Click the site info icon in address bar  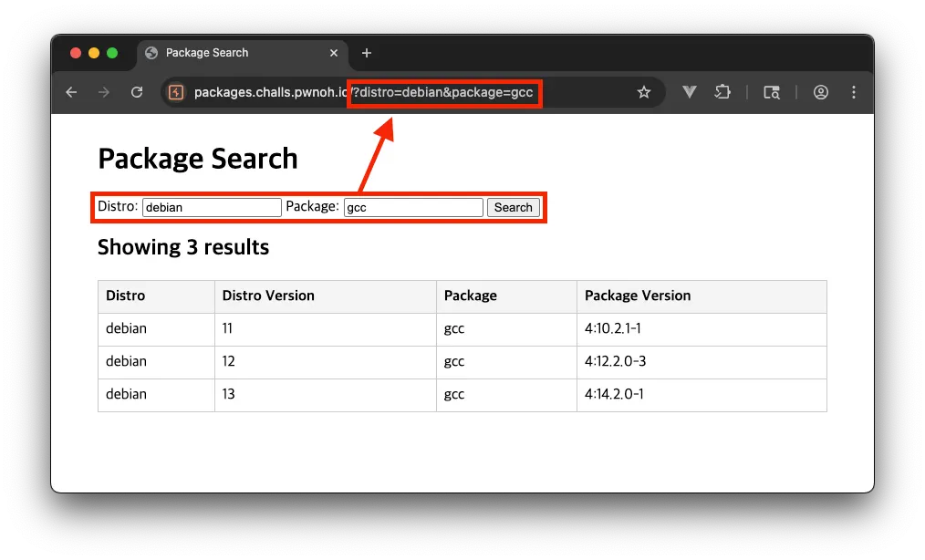tap(177, 92)
